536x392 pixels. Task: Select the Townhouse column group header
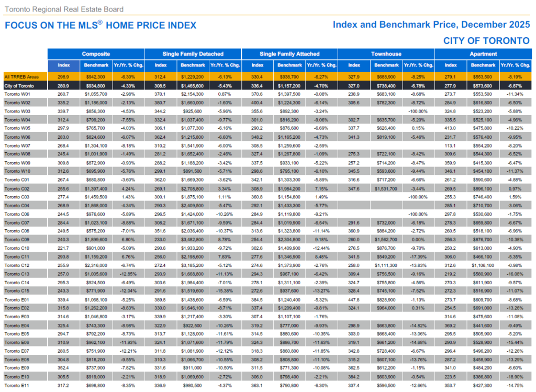(x=386, y=54)
